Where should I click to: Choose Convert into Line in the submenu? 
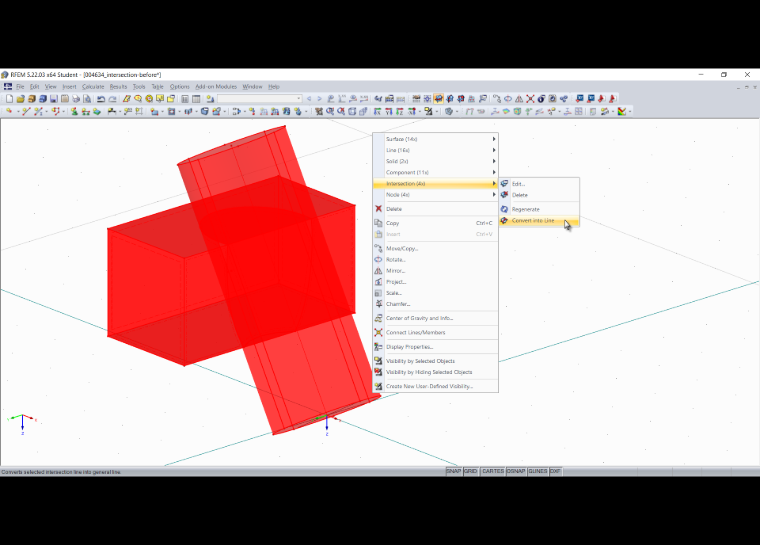point(539,221)
